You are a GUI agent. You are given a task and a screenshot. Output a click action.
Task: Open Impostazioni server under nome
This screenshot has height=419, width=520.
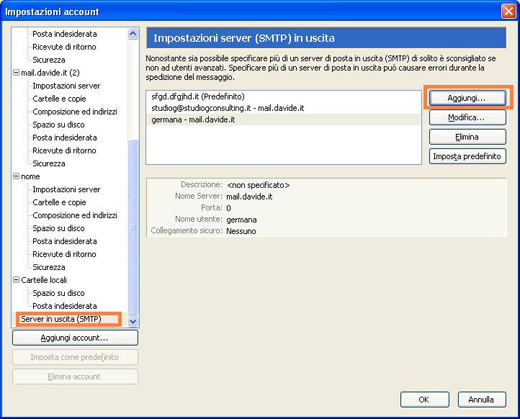coord(66,189)
